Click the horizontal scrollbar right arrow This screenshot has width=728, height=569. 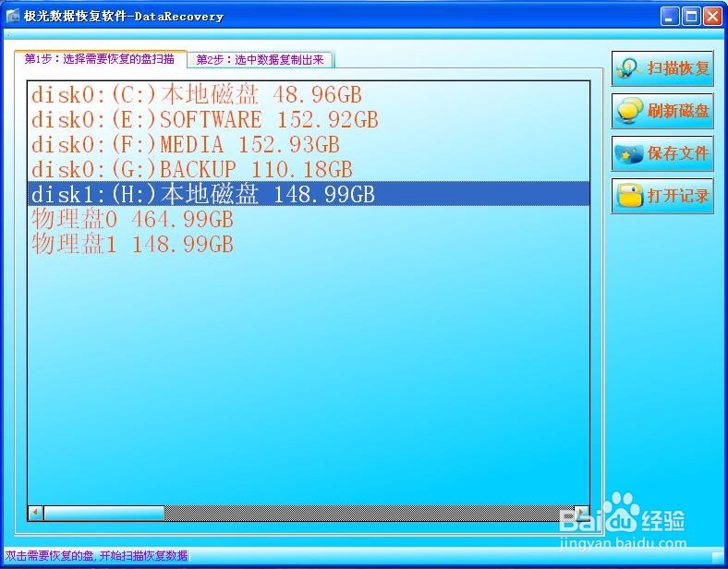(x=581, y=513)
